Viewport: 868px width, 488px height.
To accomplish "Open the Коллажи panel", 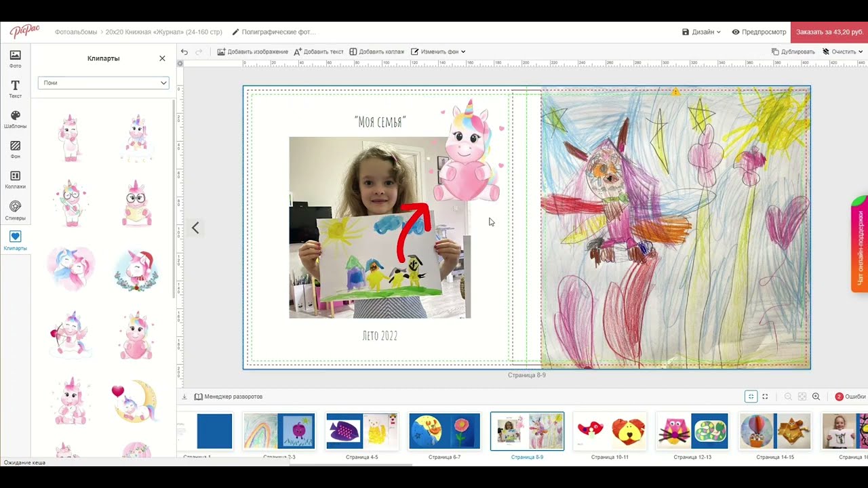I will 15,180.
